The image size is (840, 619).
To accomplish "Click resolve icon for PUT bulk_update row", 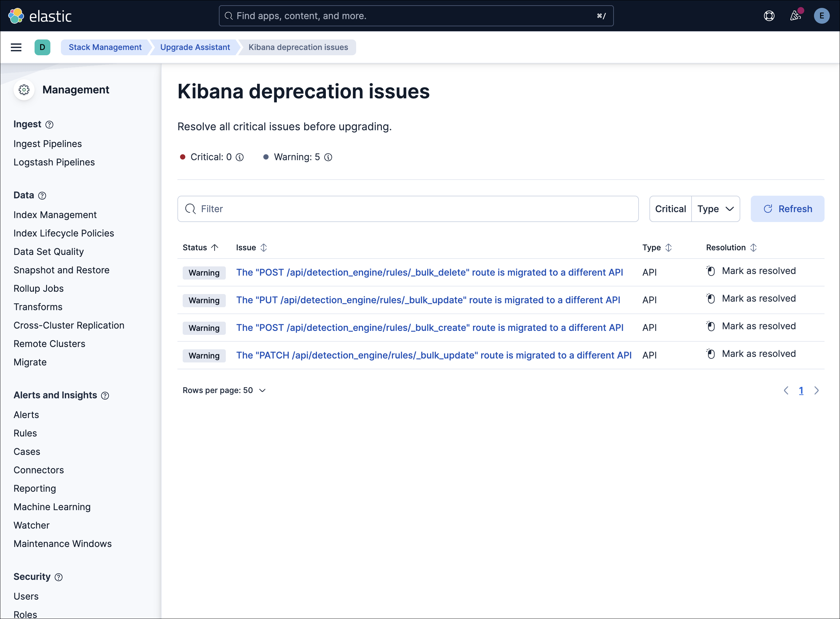I will [711, 299].
